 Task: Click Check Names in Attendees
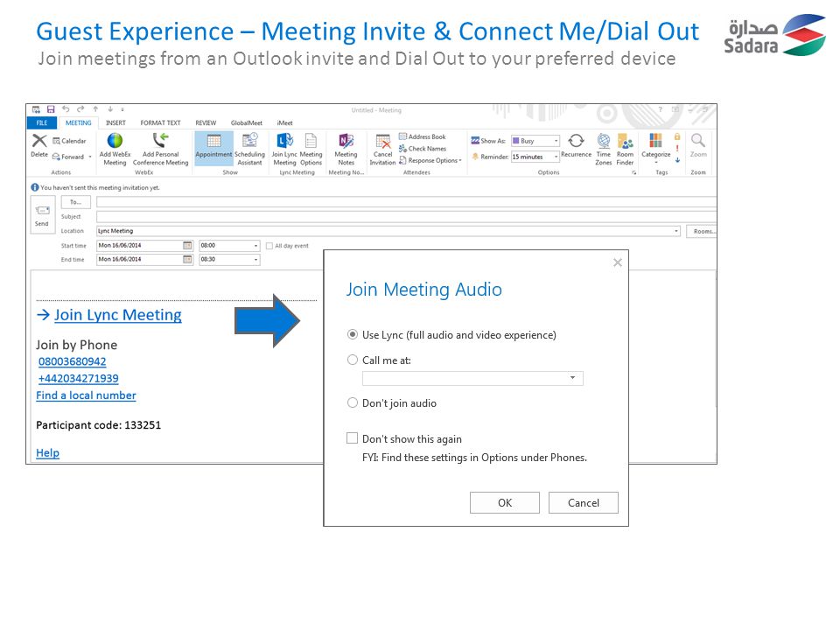tap(423, 149)
